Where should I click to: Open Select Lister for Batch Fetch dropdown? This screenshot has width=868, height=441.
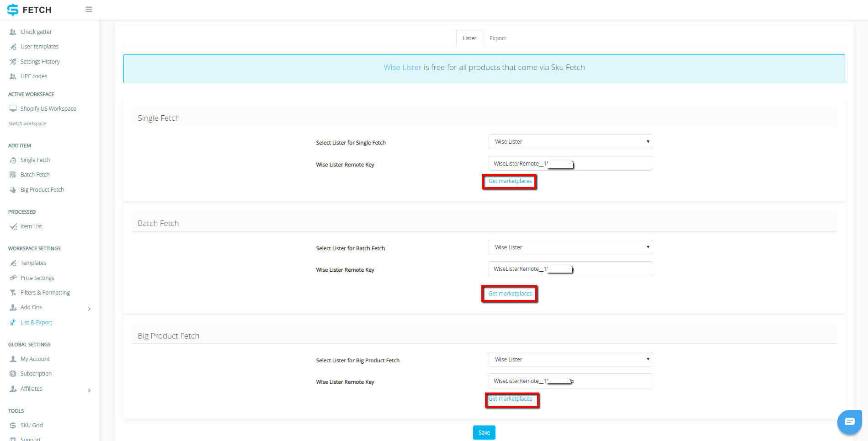[570, 247]
